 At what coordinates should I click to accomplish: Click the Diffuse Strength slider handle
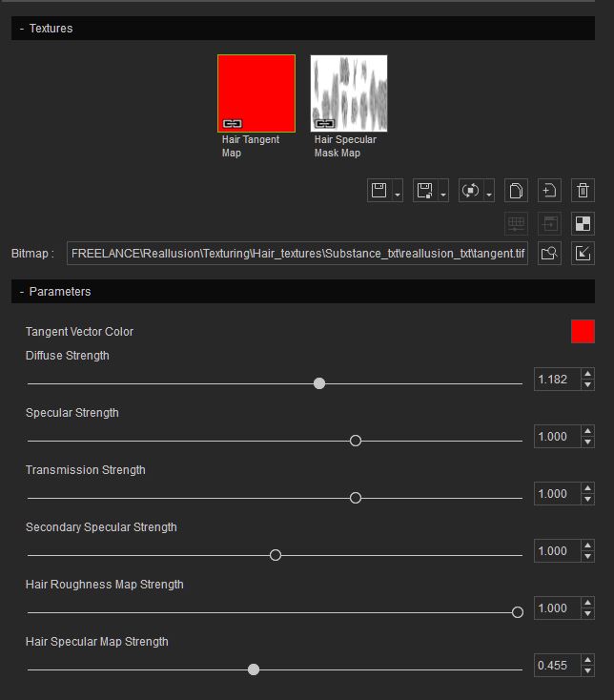pyautogui.click(x=319, y=383)
